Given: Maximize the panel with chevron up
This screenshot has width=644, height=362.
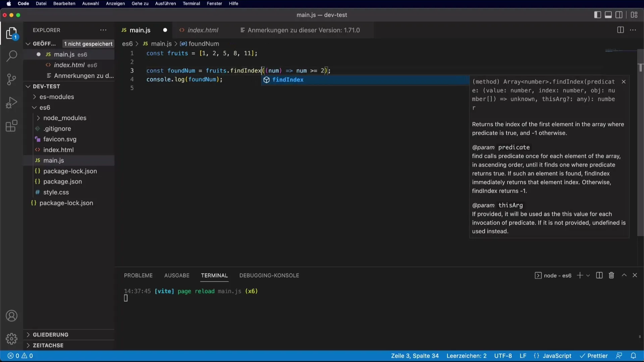Looking at the screenshot, I should [624, 275].
